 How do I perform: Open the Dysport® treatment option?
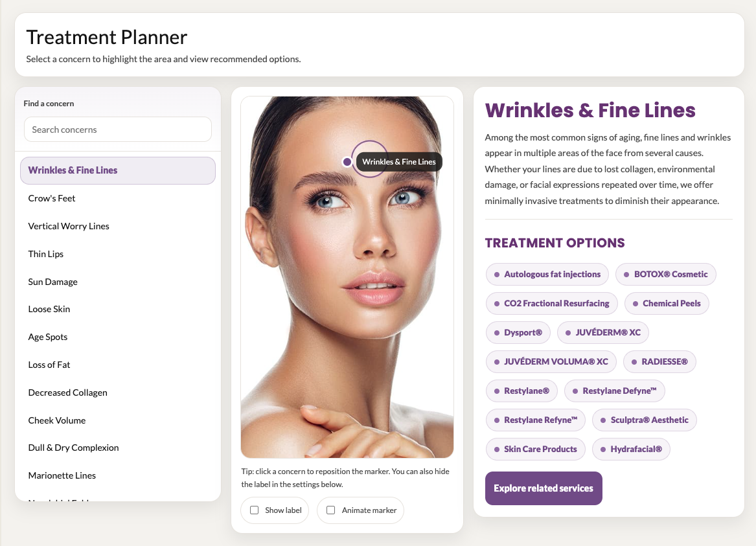click(518, 332)
